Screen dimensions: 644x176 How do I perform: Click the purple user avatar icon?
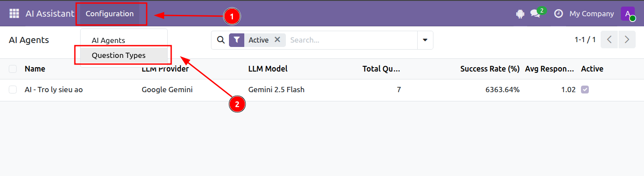click(x=628, y=14)
